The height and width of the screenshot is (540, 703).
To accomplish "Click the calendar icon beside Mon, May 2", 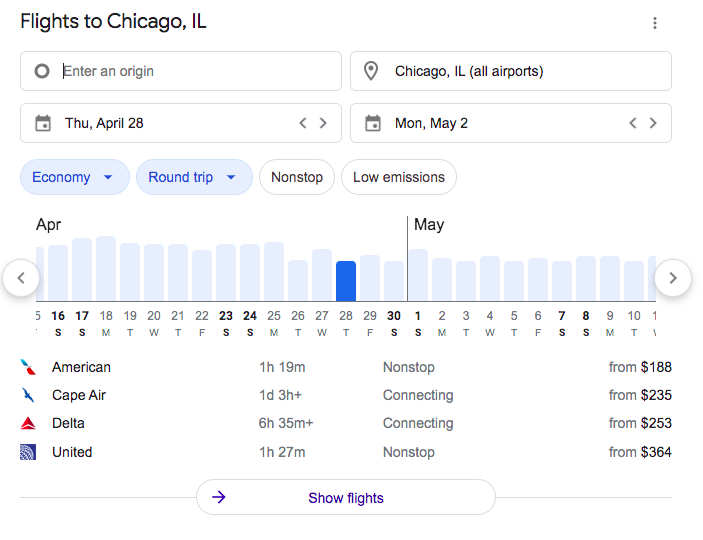I will [x=373, y=123].
